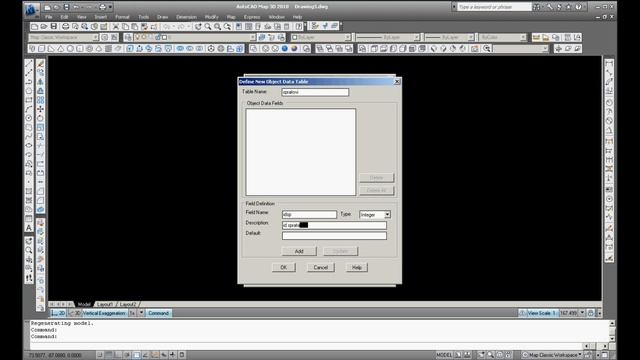Image resolution: width=640 pixels, height=360 pixels.
Task: Select the Line tool in Draw toolbar
Action: pos(29,64)
